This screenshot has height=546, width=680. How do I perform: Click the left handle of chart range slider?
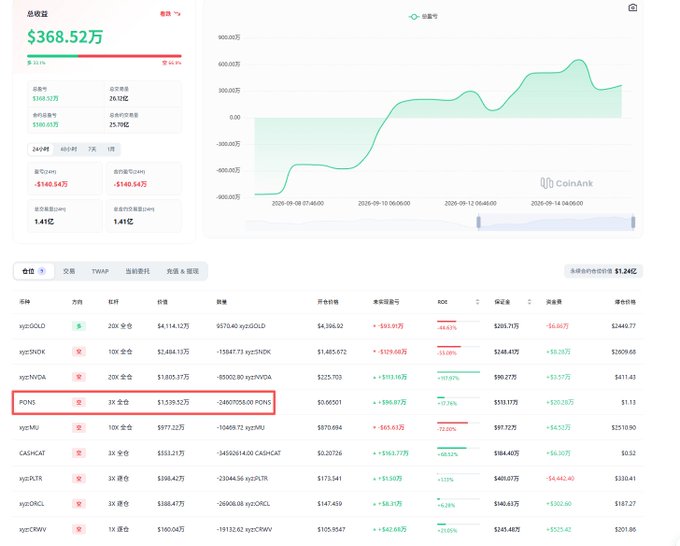pyautogui.click(x=478, y=222)
